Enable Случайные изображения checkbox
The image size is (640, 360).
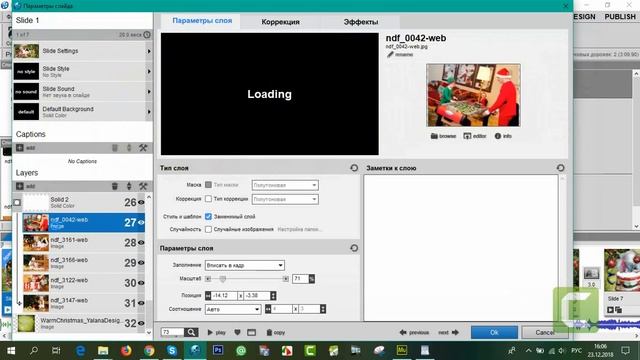[x=208, y=229]
